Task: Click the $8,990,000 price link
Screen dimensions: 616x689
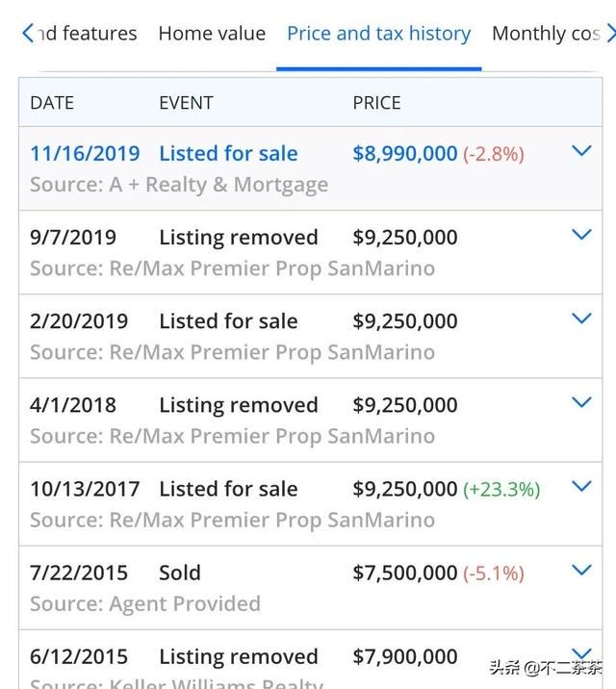Action: click(x=405, y=154)
